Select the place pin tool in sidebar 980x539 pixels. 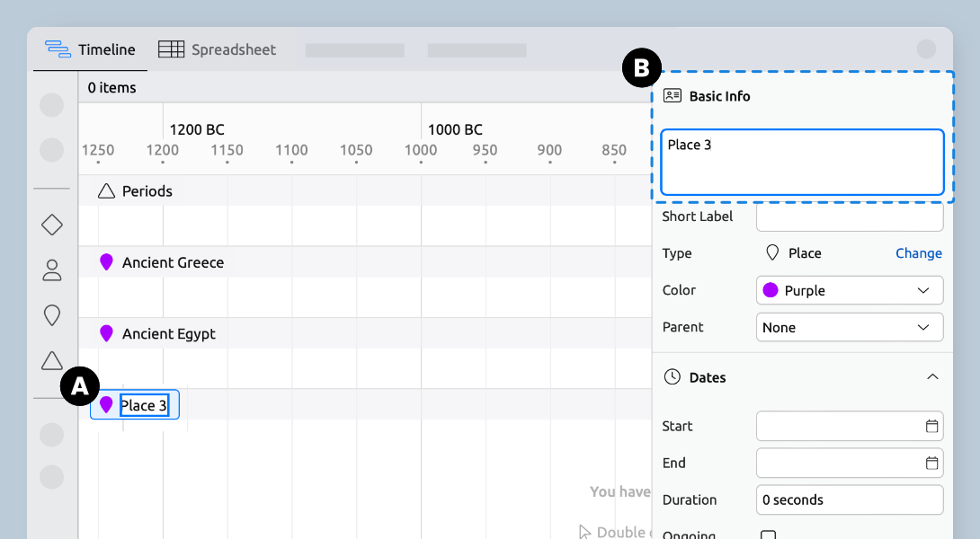[52, 315]
